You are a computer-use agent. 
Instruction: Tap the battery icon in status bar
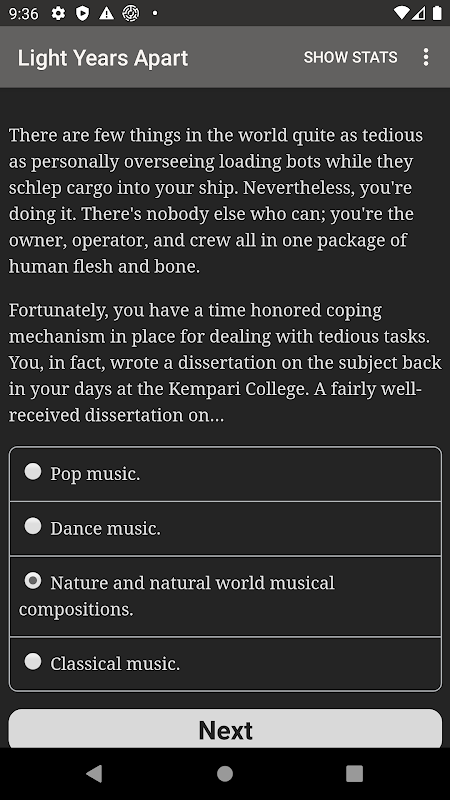pos(437,13)
